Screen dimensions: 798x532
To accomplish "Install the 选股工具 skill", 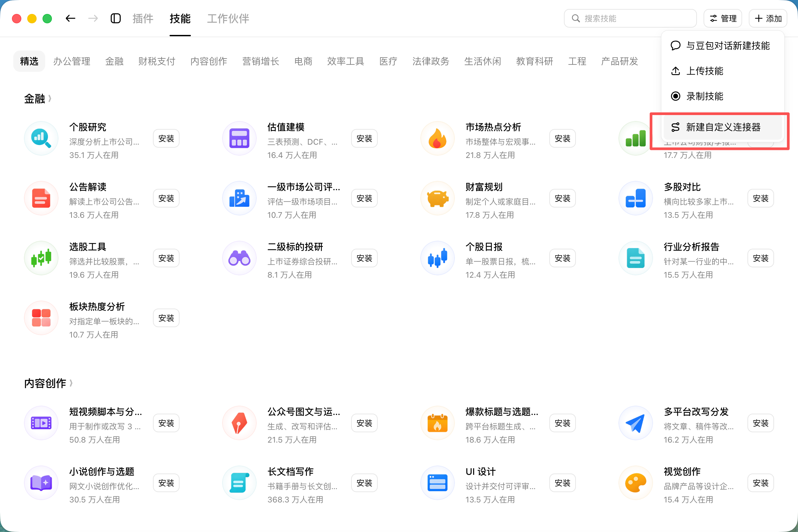I will click(x=166, y=258).
